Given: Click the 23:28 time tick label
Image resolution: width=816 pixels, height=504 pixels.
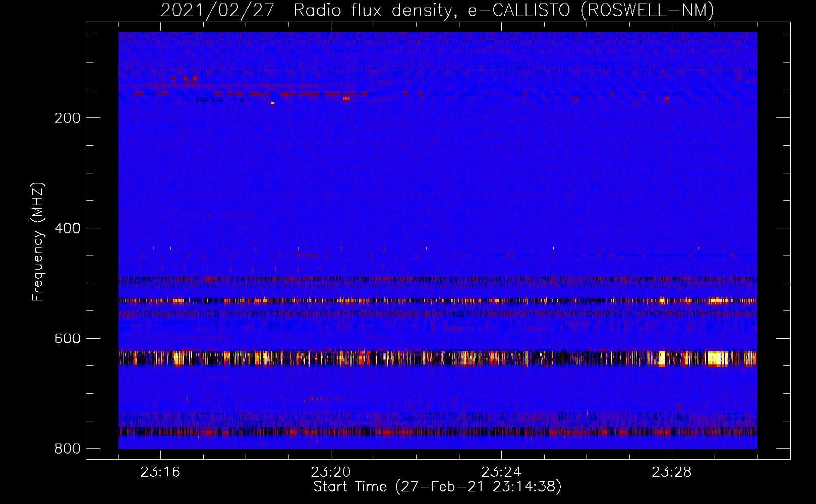Looking at the screenshot, I should [x=672, y=472].
